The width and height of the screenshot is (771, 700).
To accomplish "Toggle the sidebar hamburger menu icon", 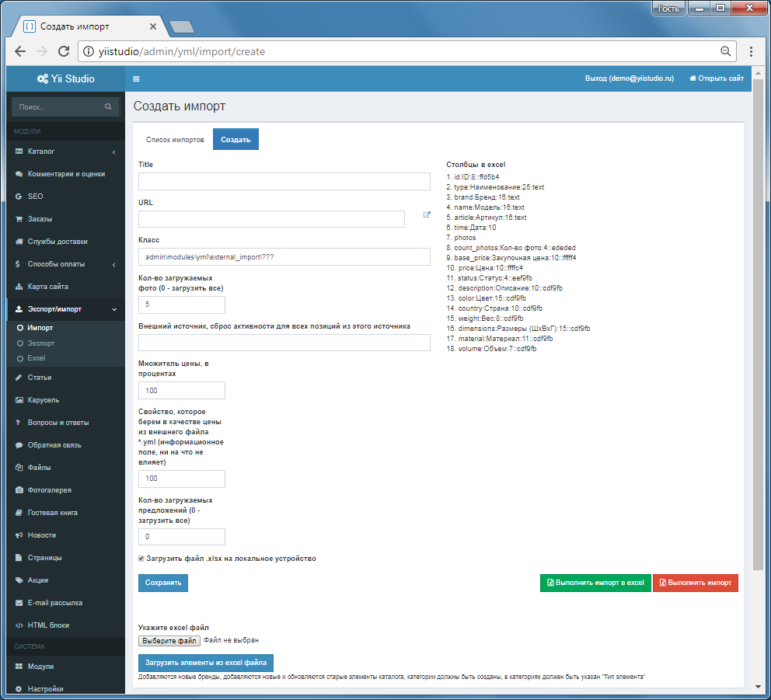I will coord(136,78).
